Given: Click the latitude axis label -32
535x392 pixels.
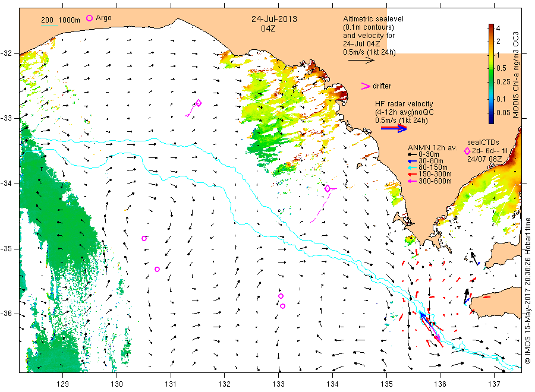Looking at the screenshot, I should click(x=6, y=53).
